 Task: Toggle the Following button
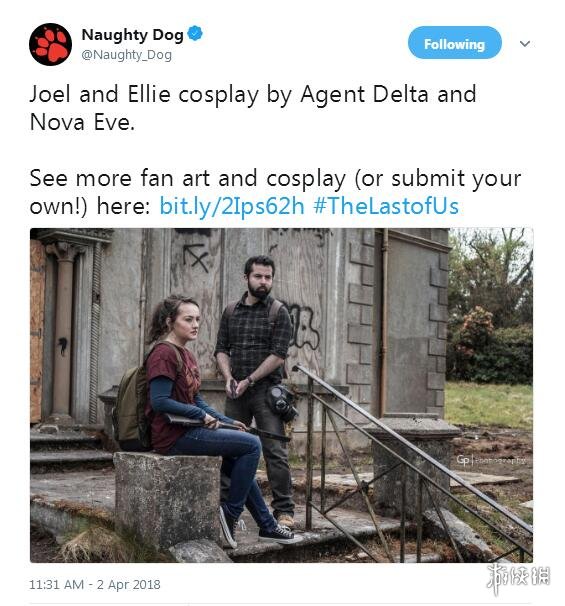[454, 43]
